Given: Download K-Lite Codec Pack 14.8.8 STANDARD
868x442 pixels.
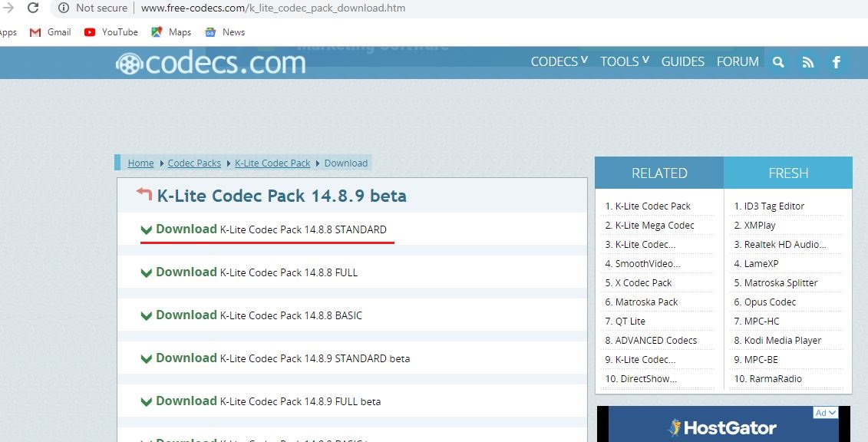Looking at the screenshot, I should [x=271, y=229].
